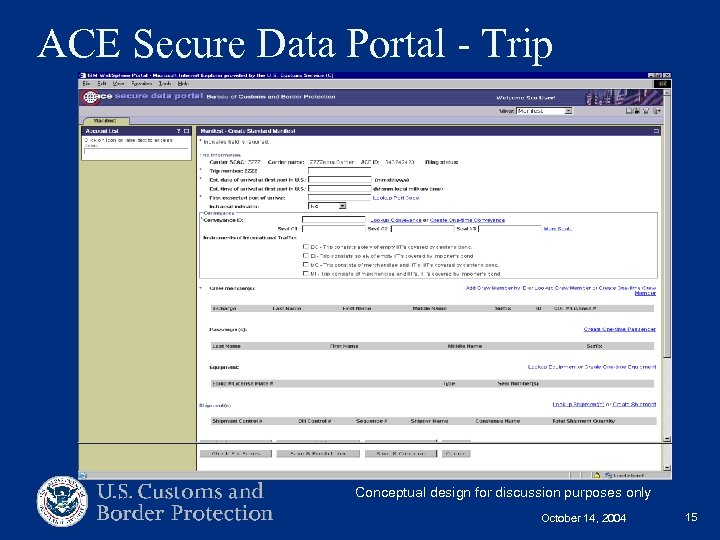Click the Check For Errors button

236,454
